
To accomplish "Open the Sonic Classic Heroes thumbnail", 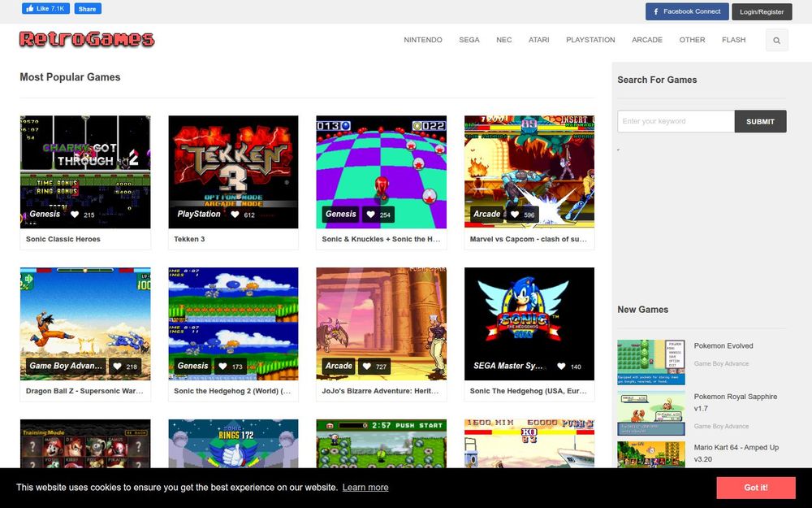I will (85, 172).
